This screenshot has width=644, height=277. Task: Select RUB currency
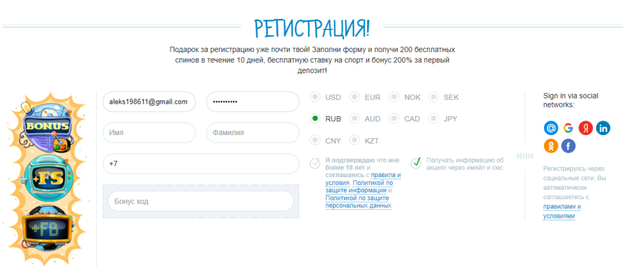click(315, 119)
